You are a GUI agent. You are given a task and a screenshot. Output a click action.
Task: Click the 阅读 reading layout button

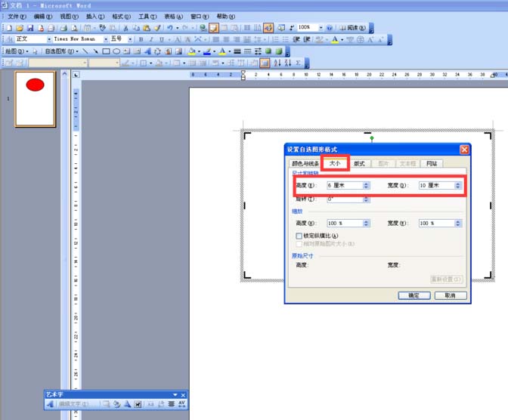tap(352, 28)
